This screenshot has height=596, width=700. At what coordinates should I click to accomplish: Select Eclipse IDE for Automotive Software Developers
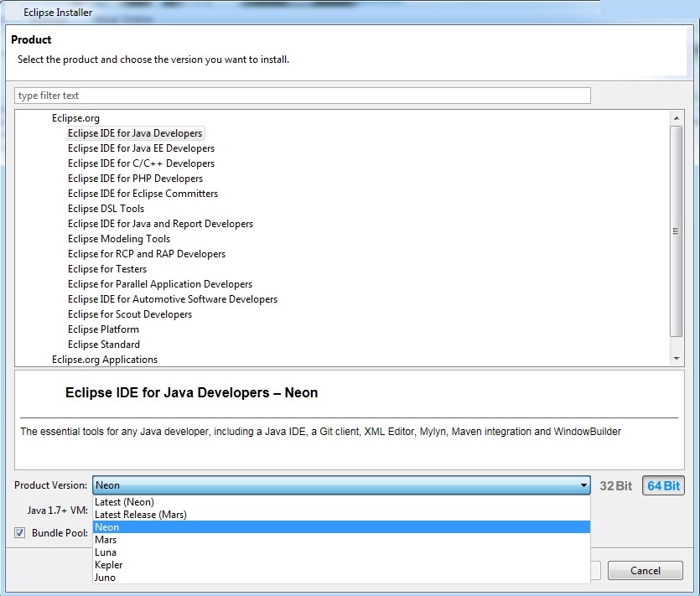click(x=173, y=299)
